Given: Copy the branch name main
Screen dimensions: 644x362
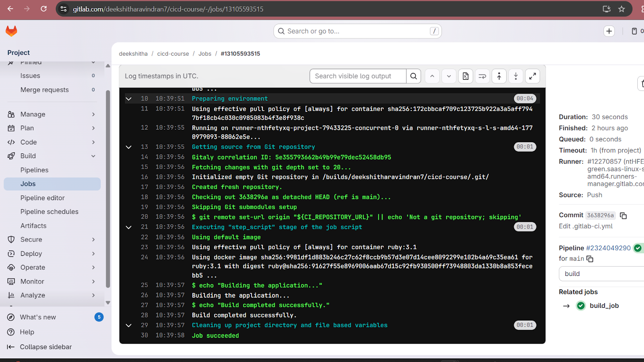Looking at the screenshot, I should click(x=590, y=259).
